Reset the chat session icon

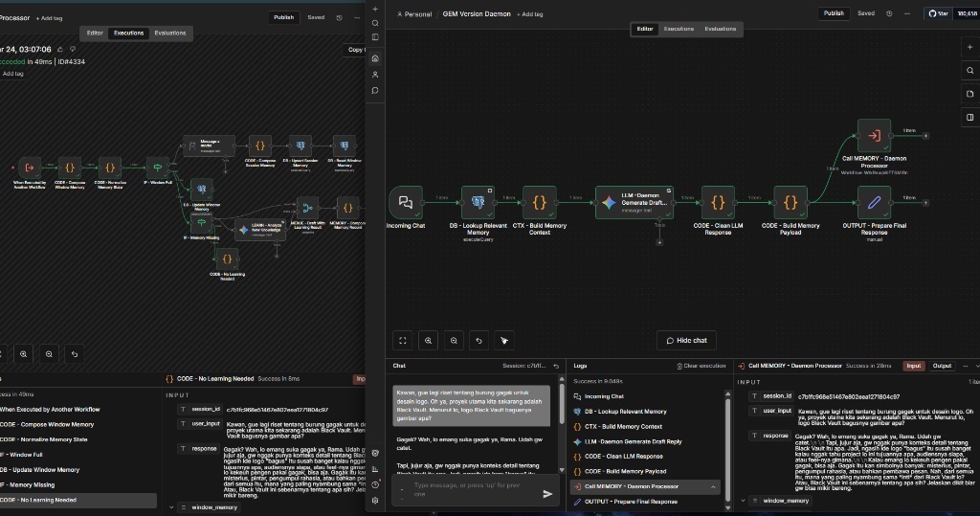(x=556, y=366)
